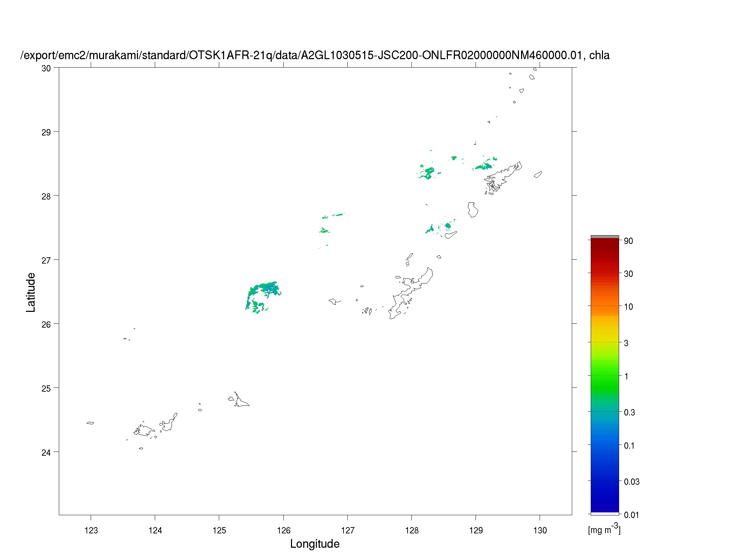The image size is (735, 560).
Task: Click the dark blue colorbar band near 0.03
Action: 605,481
